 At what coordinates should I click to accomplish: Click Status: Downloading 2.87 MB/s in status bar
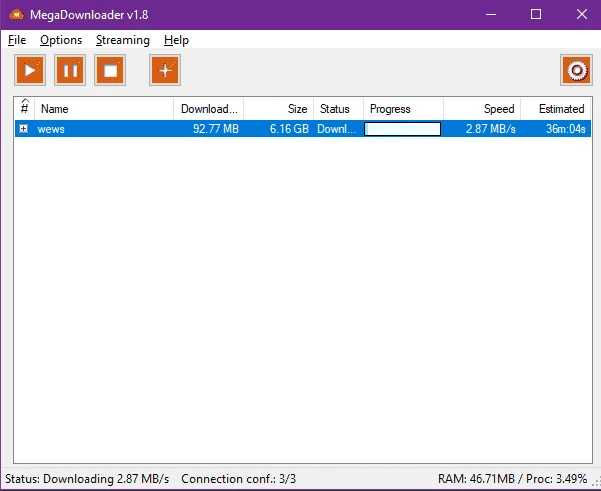pyautogui.click(x=87, y=479)
